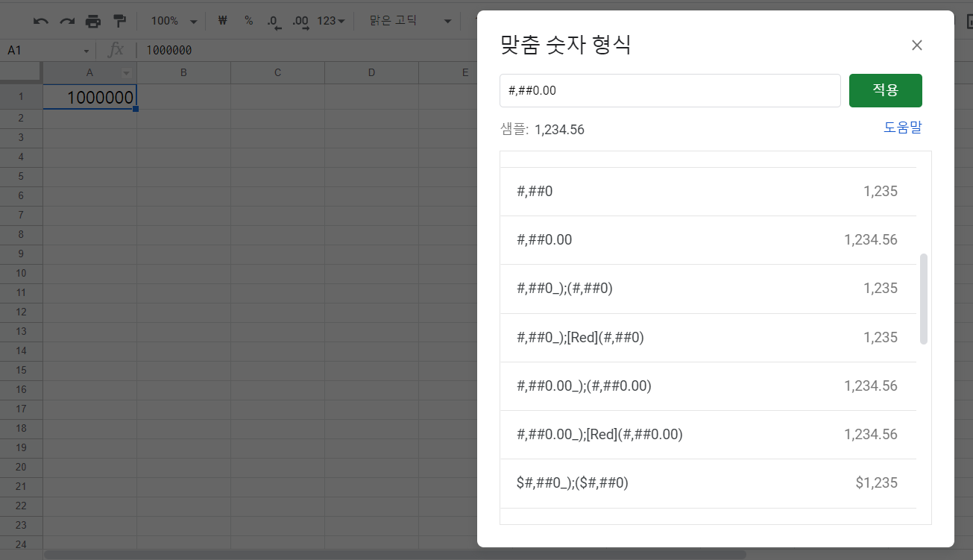973x560 pixels.
Task: Click the redo arrow icon
Action: (x=67, y=21)
